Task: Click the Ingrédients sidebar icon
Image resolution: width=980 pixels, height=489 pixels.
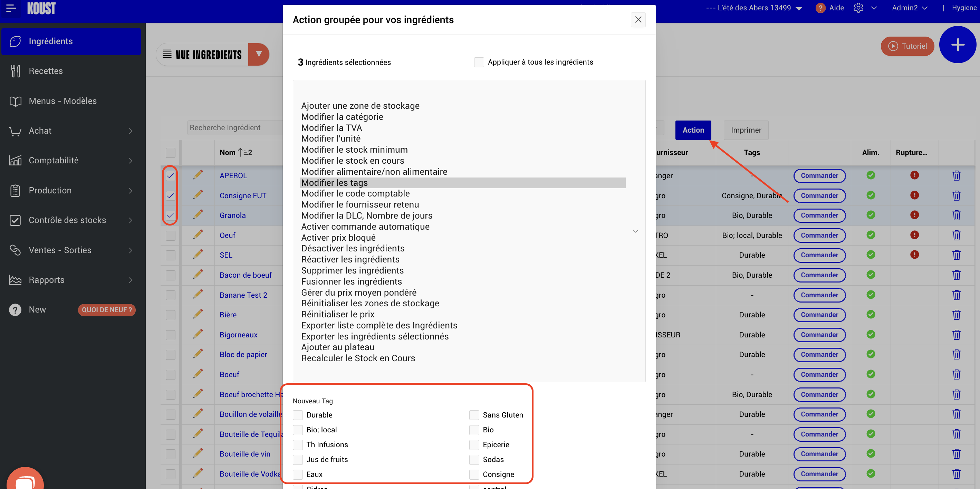Action: click(15, 41)
